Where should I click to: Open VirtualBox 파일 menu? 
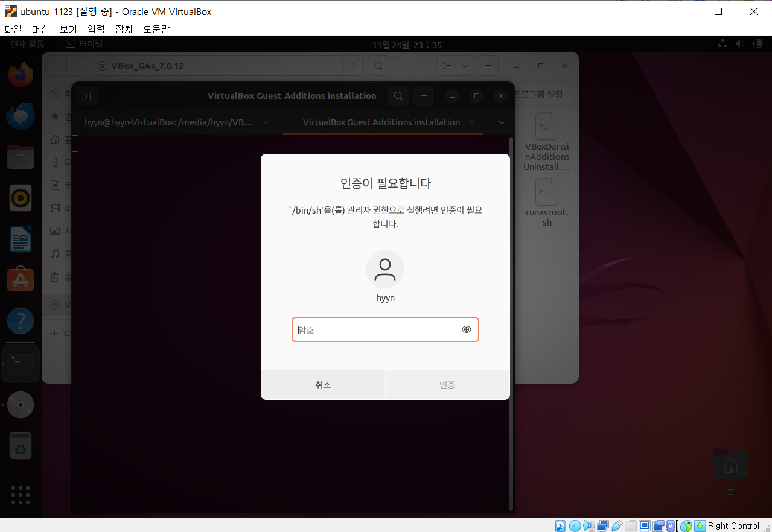click(13, 28)
